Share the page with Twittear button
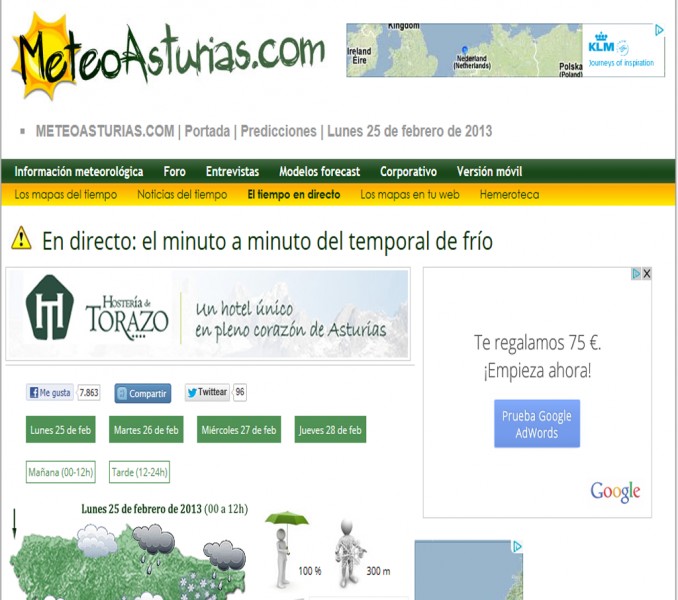The image size is (678, 600). pyautogui.click(x=206, y=393)
